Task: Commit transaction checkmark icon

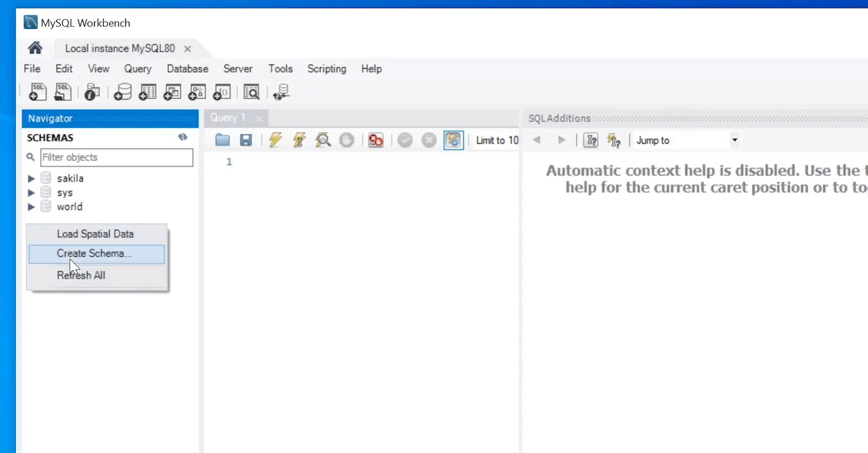Action: (x=405, y=140)
